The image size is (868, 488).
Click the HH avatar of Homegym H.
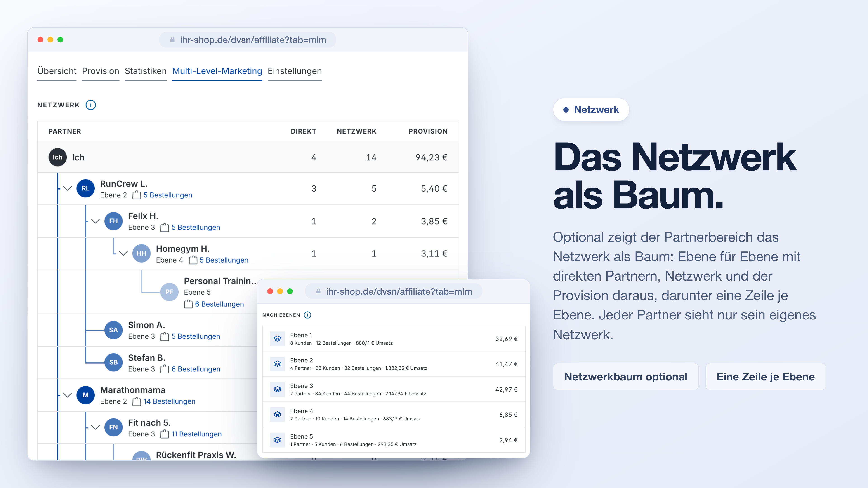tap(142, 253)
